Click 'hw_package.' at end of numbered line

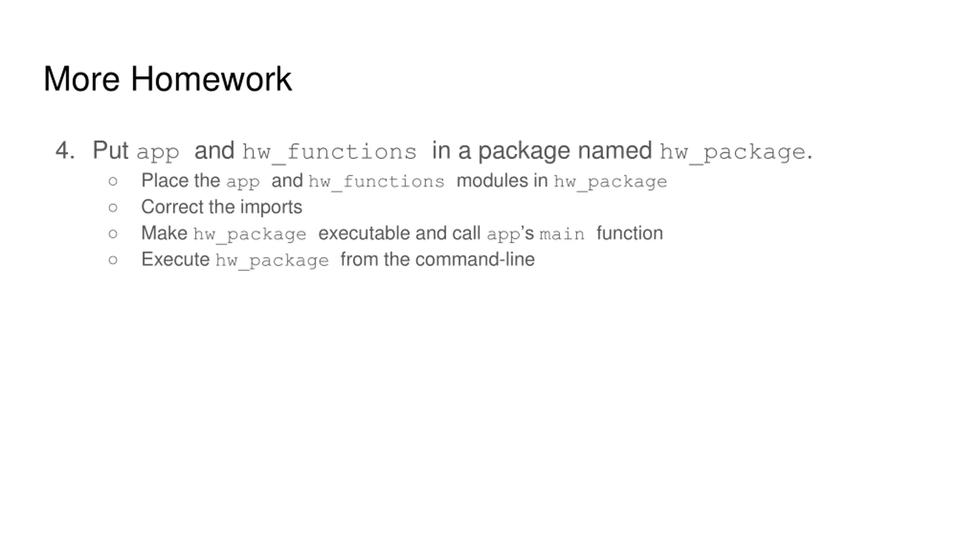coord(735,152)
